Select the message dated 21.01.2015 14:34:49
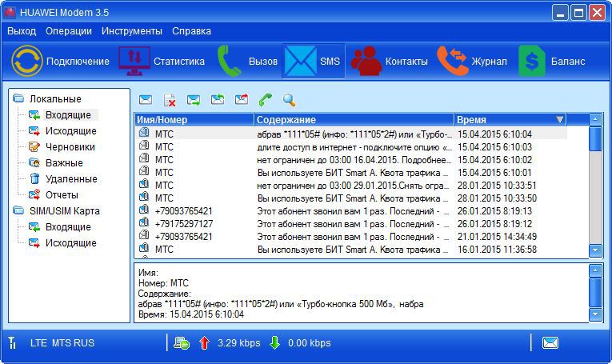This screenshot has width=612, height=364. point(351,237)
